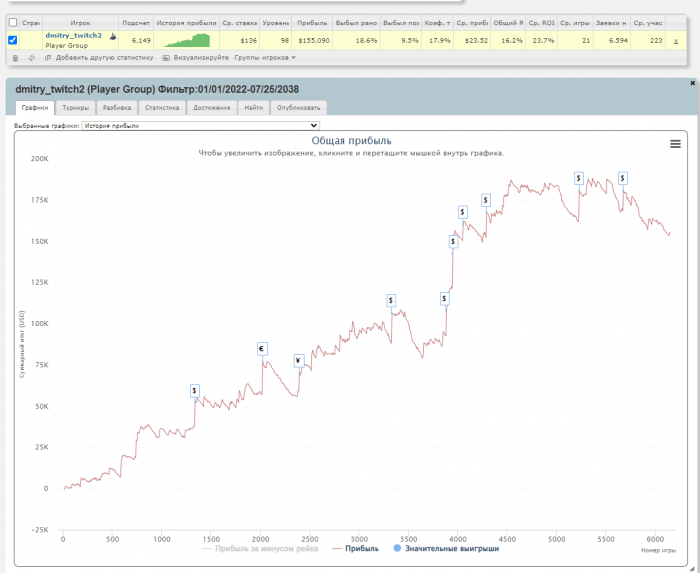
Task: Click the Общая прибыль chart title
Action: (351, 141)
